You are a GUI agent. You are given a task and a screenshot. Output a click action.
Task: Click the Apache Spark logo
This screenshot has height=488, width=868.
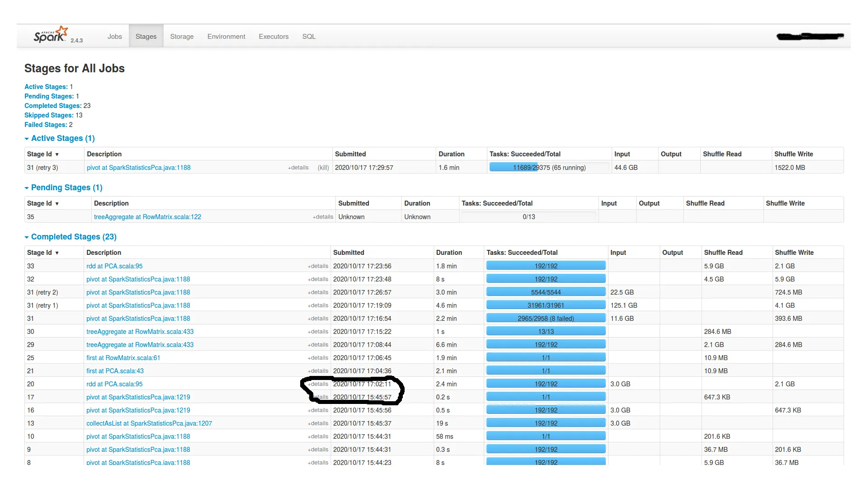(50, 35)
